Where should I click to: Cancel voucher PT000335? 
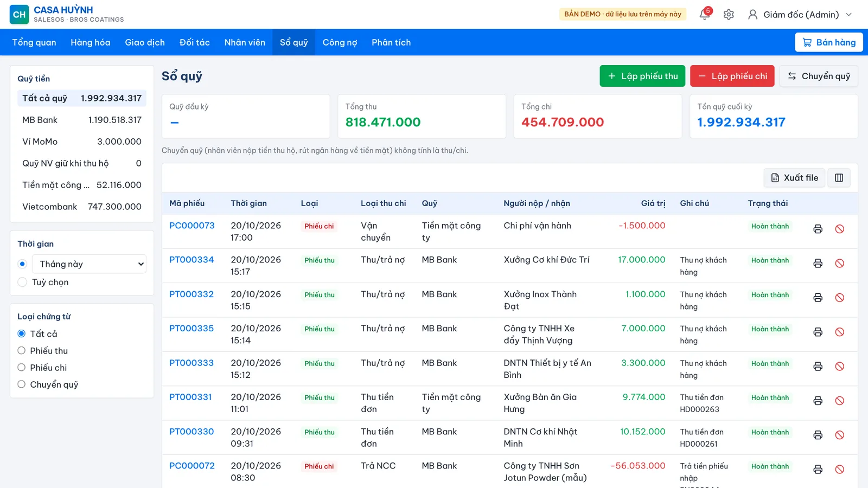[839, 332]
